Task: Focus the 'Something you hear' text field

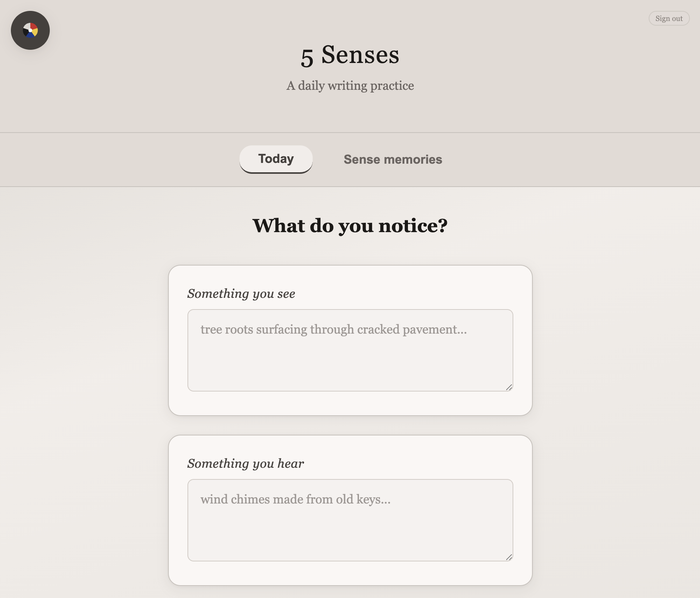Action: 350,520
